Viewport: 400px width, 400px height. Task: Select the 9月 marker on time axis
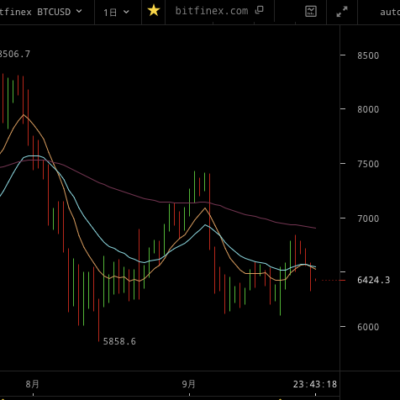click(189, 384)
